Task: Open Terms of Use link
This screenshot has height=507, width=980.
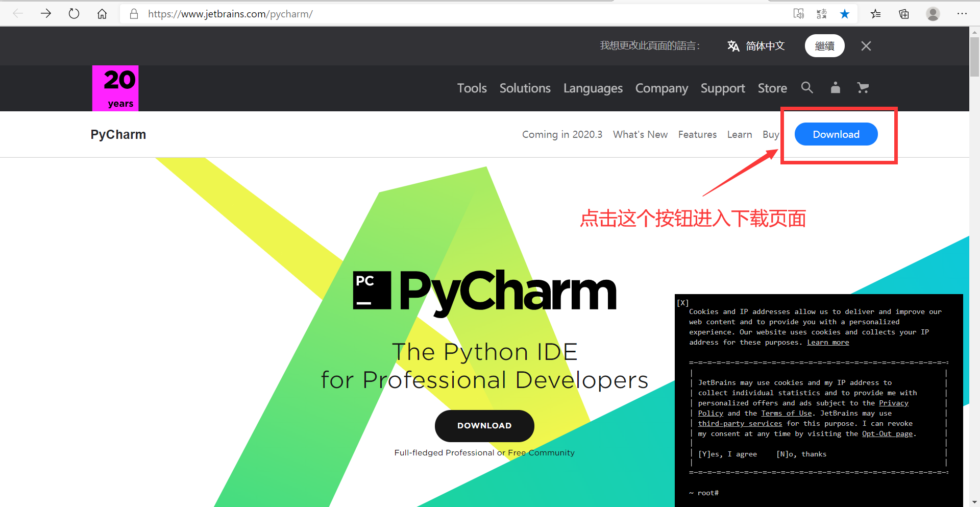Action: [786, 413]
